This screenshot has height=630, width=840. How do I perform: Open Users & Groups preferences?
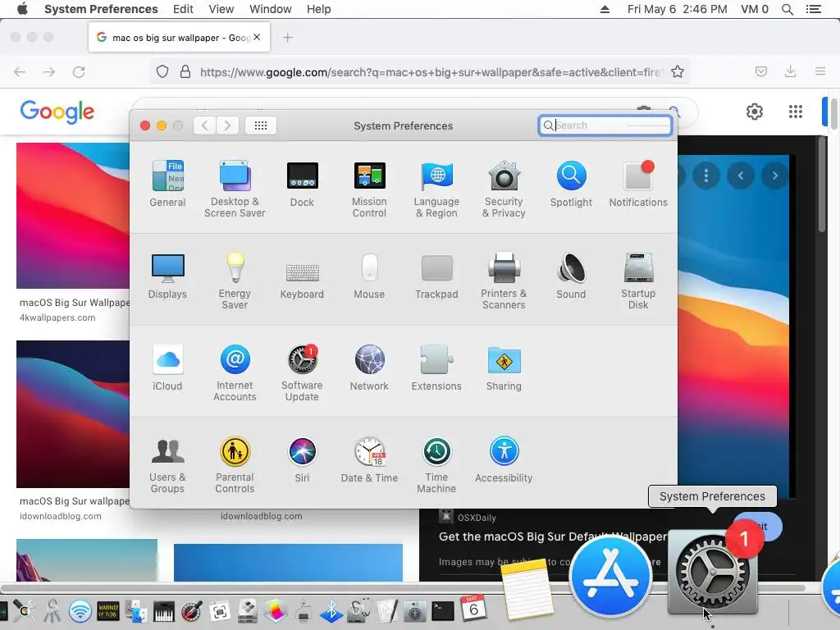click(x=167, y=464)
